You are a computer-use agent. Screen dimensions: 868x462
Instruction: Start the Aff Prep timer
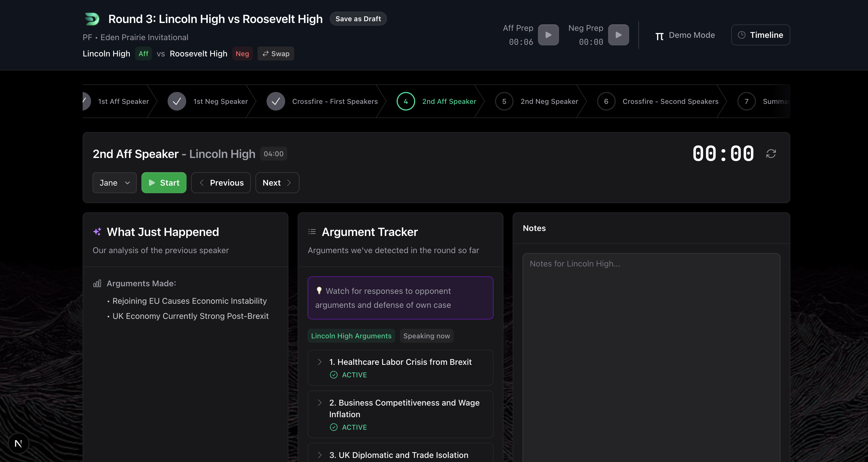click(x=548, y=35)
